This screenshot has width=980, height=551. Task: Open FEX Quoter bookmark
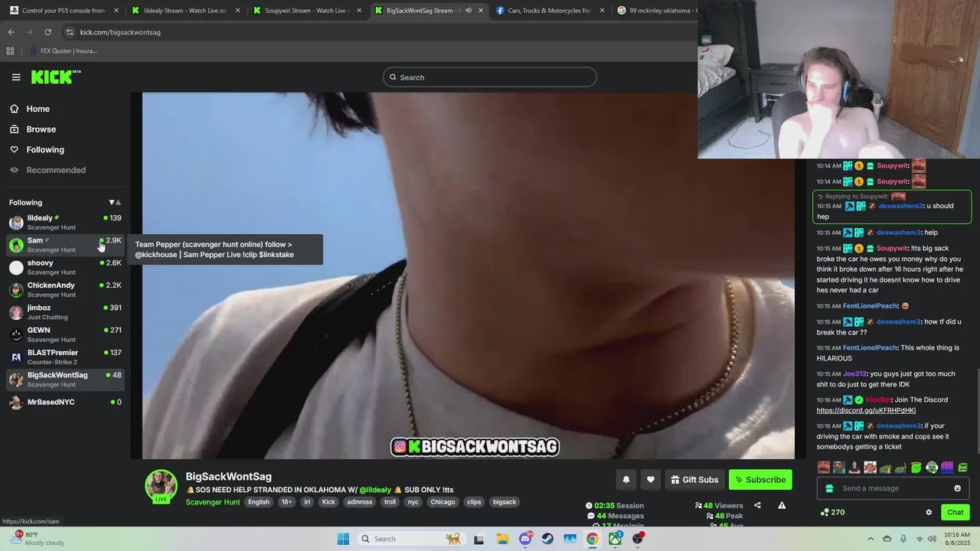tap(63, 51)
